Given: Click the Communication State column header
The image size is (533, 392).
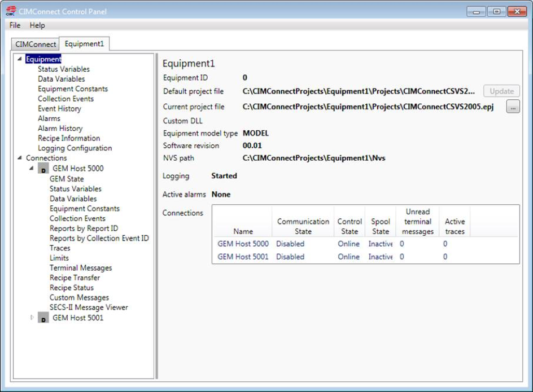Looking at the screenshot, I should coord(303,226).
